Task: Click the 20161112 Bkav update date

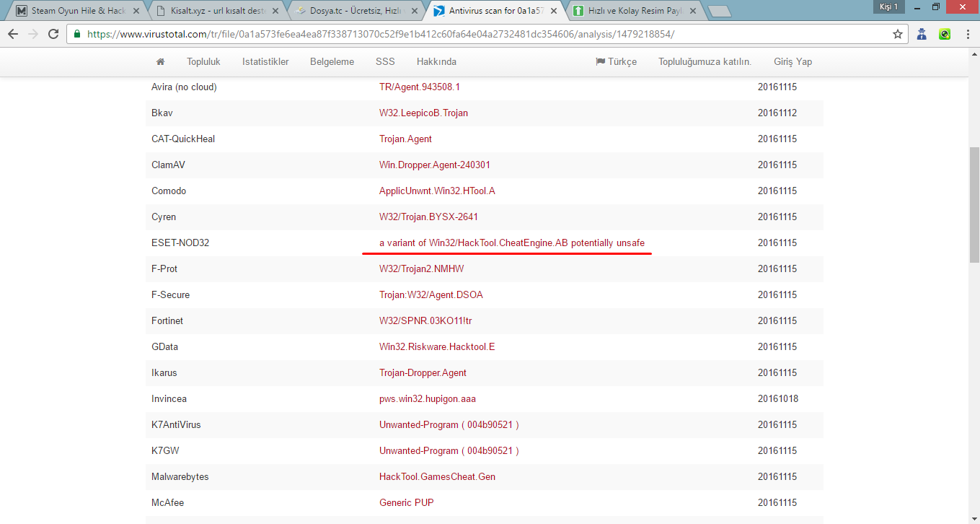Action: tap(777, 113)
